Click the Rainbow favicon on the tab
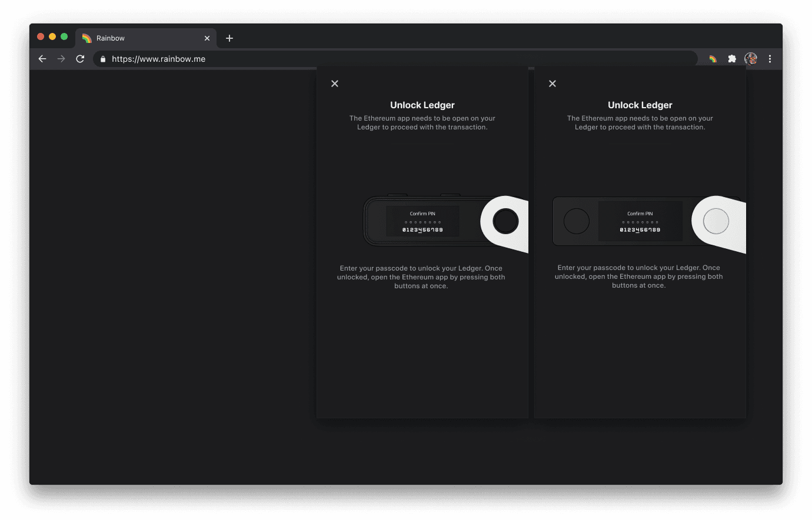 point(86,38)
